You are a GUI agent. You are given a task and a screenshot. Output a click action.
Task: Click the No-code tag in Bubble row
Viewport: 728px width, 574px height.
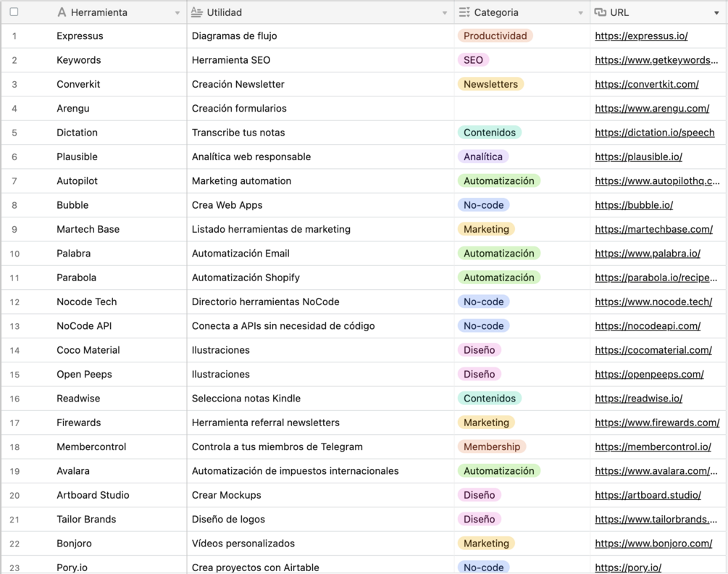(x=483, y=205)
